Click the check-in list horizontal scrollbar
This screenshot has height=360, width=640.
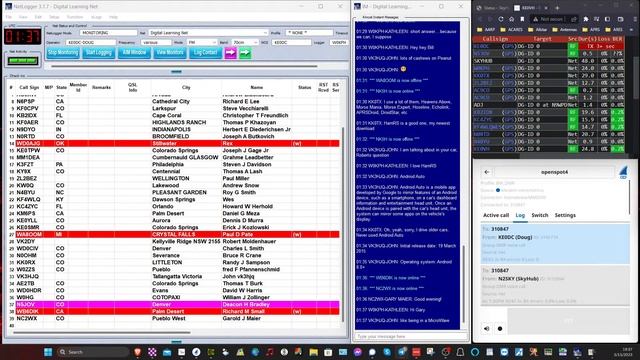pos(102,332)
